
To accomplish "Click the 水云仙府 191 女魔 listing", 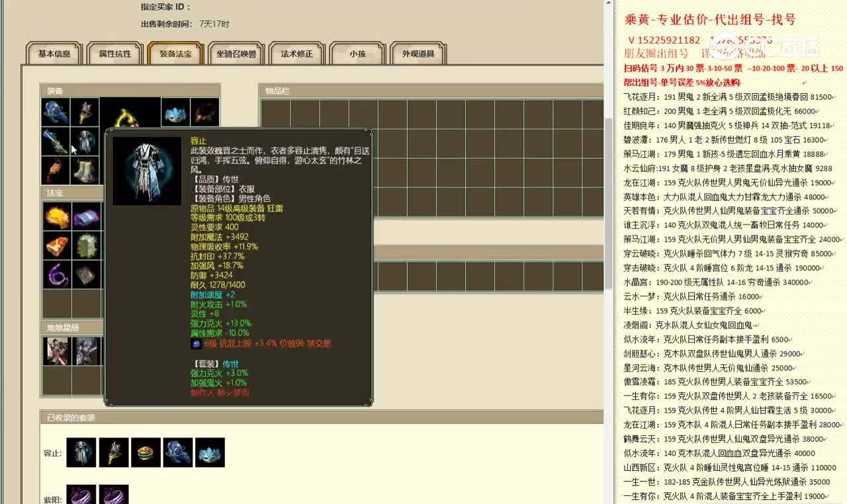I will 728,169.
